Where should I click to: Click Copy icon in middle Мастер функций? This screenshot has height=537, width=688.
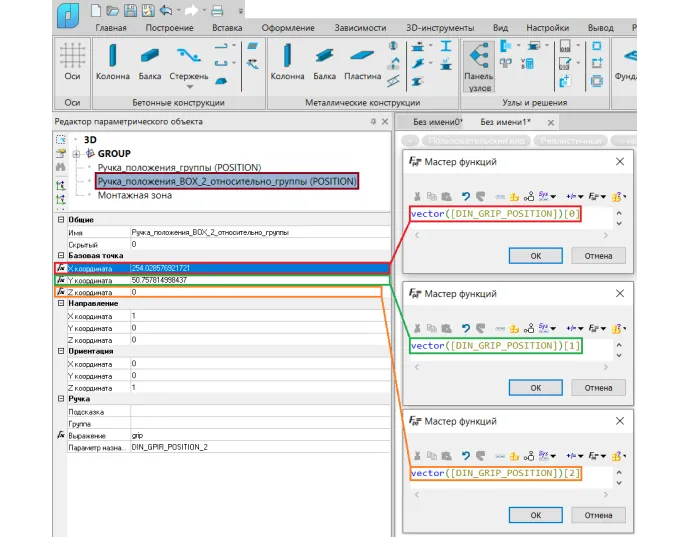click(x=432, y=328)
